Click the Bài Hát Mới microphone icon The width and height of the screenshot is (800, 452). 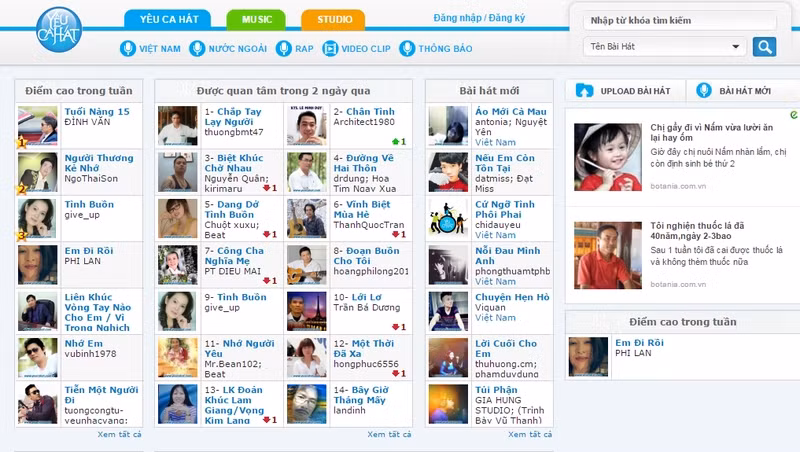tap(704, 91)
